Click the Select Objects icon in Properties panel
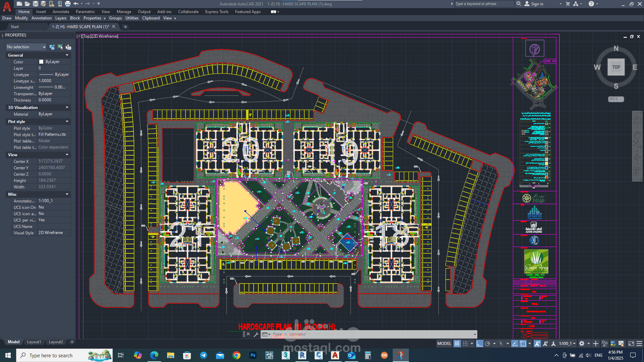 60,47
